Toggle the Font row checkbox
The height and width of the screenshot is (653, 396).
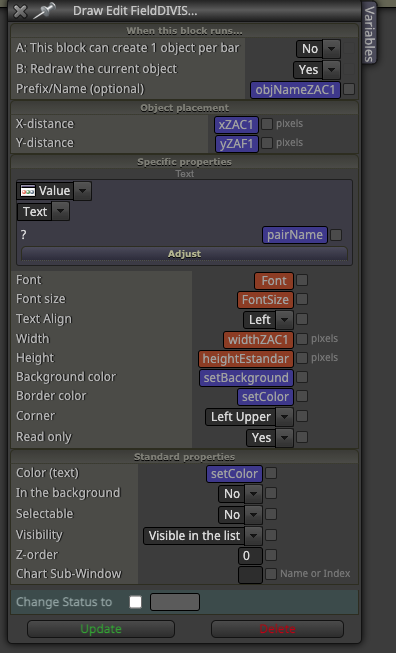coord(302,280)
